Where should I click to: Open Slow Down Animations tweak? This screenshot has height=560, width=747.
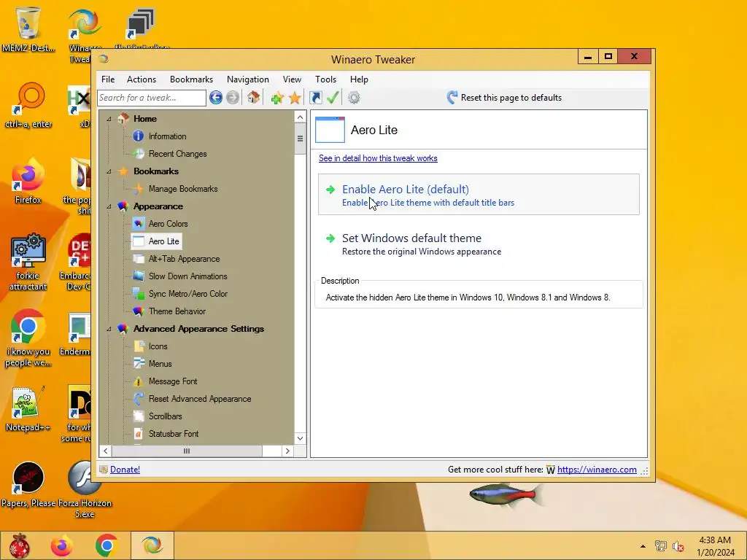point(187,276)
